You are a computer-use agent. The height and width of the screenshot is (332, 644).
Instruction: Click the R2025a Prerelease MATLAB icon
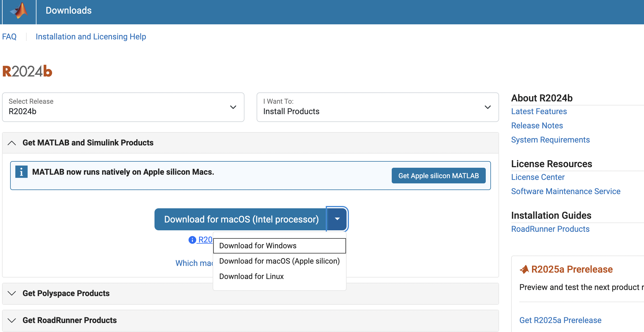point(524,269)
